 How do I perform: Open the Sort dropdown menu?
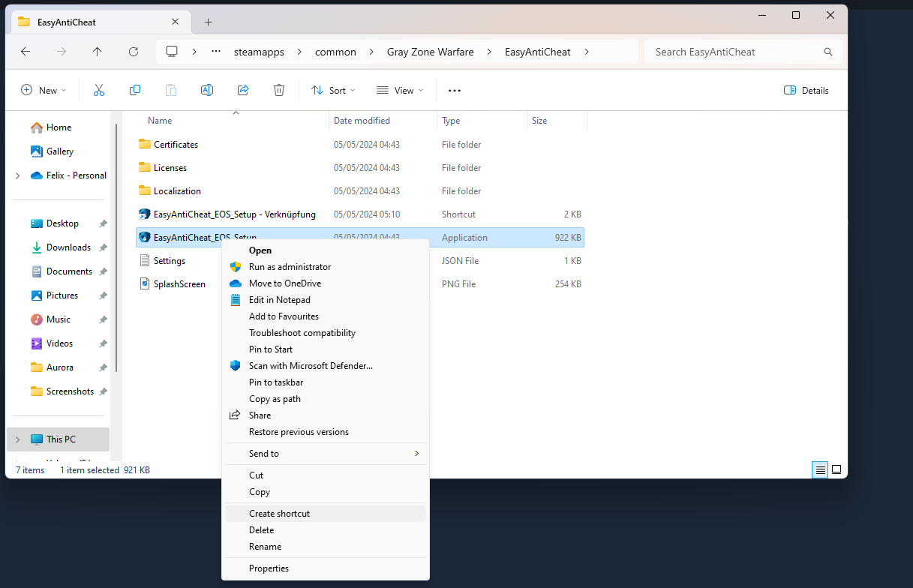pyautogui.click(x=333, y=91)
